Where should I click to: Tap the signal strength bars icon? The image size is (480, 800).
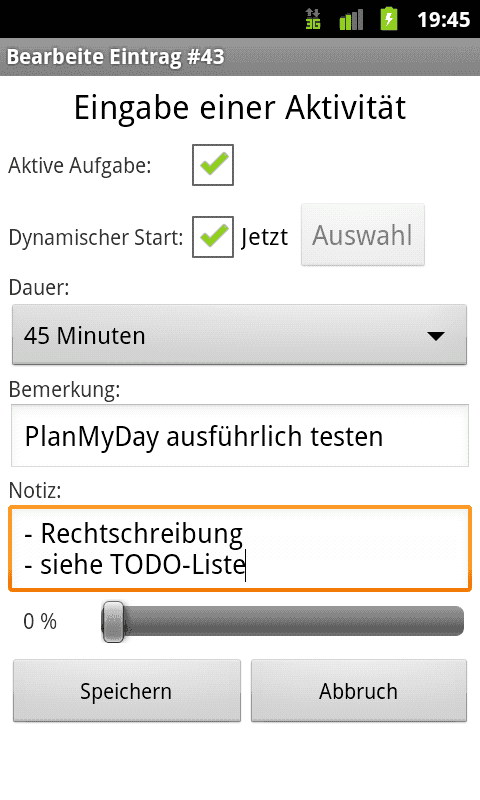tap(351, 19)
